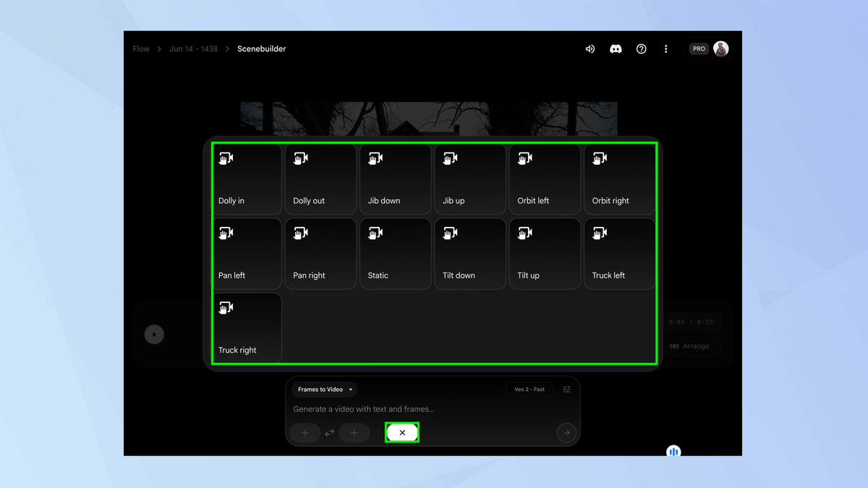
Task: Choose the Jib up camera preset
Action: pos(469,179)
